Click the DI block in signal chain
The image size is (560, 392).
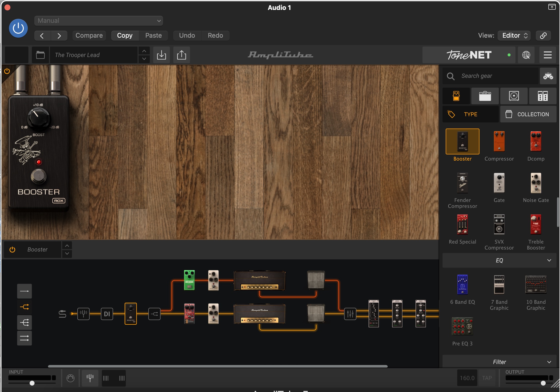pos(107,314)
